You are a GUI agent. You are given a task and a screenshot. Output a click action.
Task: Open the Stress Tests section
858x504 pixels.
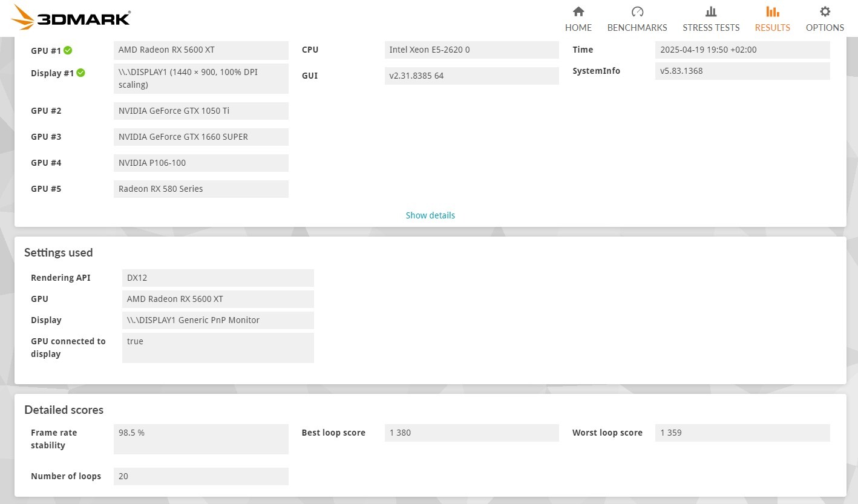tap(711, 19)
